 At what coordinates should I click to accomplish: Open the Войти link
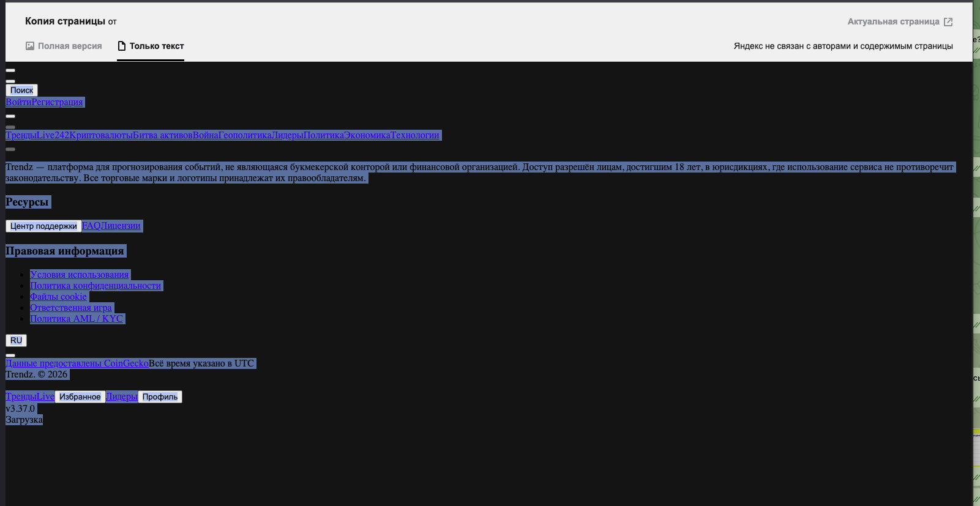tap(18, 102)
